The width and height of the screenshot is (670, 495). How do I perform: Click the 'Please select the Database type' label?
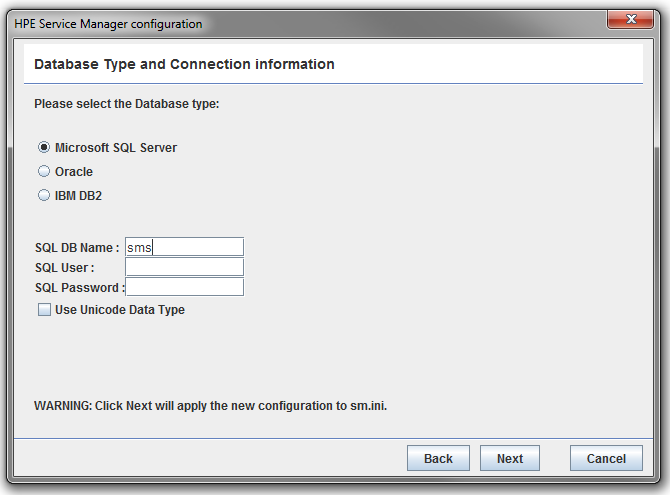[126, 104]
